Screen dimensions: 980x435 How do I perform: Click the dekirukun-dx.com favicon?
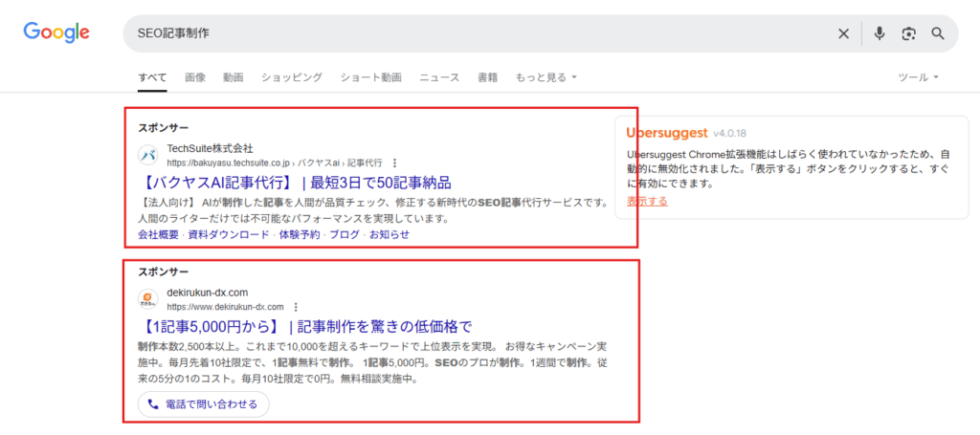coord(148,299)
